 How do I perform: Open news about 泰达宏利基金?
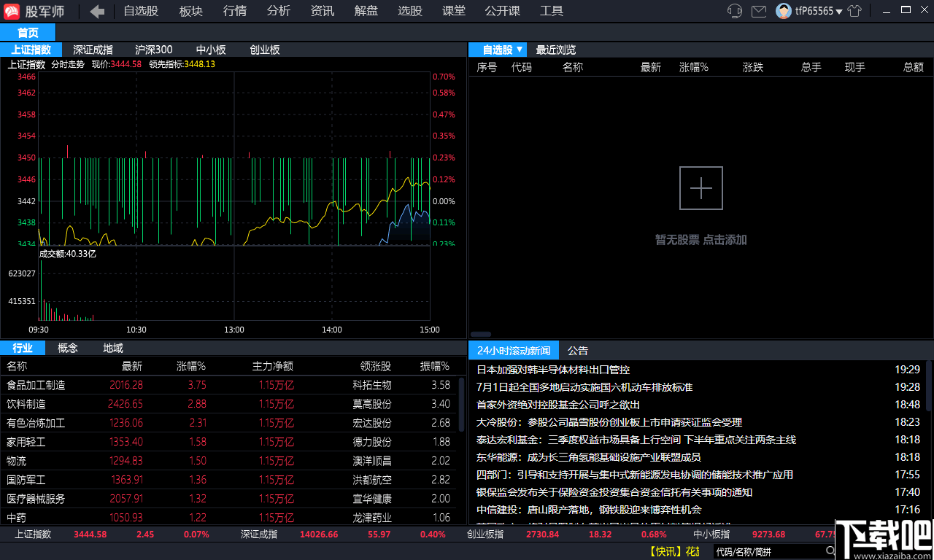coord(636,440)
